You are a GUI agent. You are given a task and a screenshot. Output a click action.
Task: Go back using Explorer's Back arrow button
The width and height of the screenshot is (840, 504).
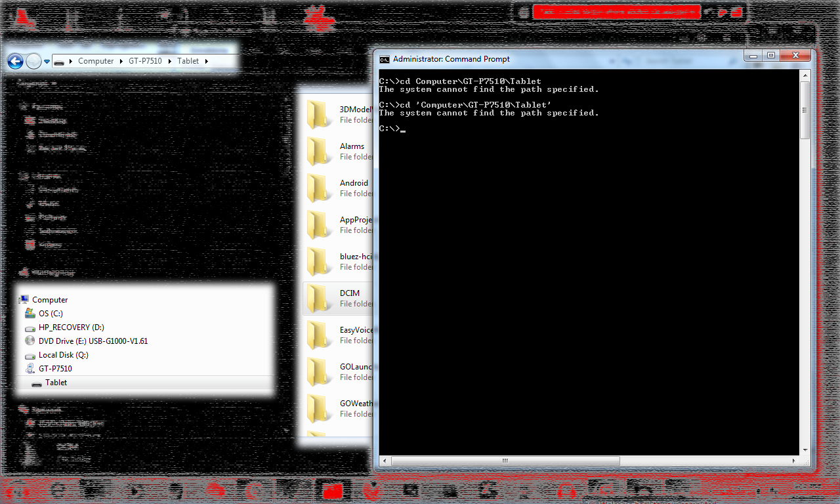click(x=15, y=61)
